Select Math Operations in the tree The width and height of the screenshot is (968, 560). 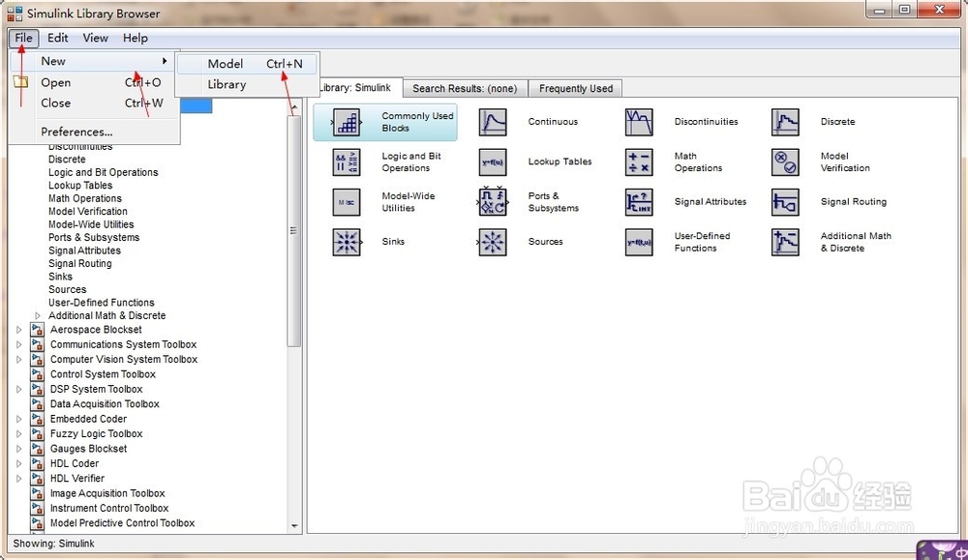84,198
